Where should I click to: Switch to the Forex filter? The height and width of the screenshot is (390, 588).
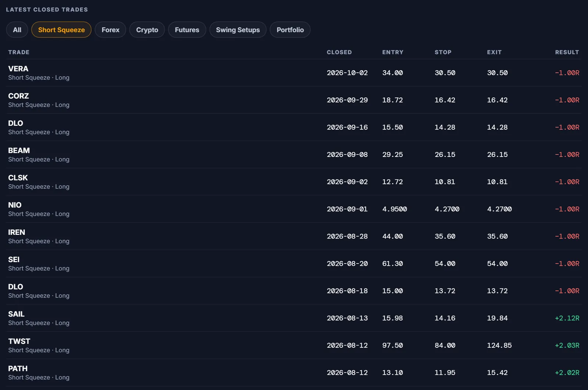(x=110, y=30)
